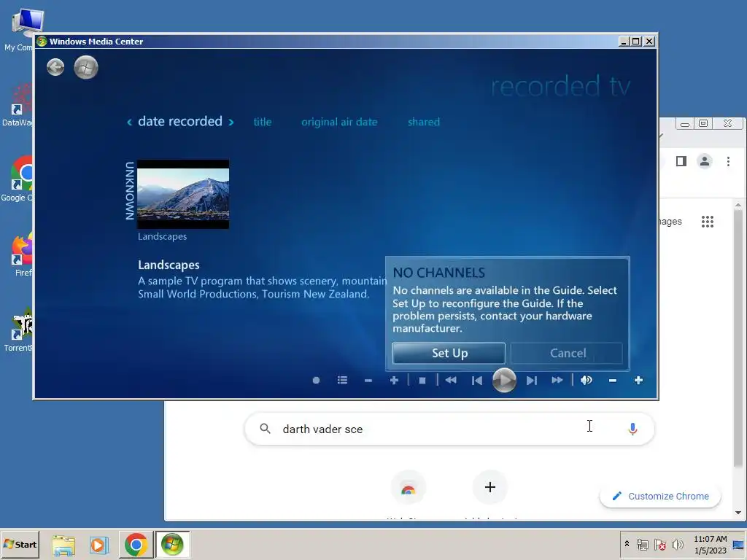Select the Google Chrome desktop shortcut
The image size is (747, 560).
[18, 179]
